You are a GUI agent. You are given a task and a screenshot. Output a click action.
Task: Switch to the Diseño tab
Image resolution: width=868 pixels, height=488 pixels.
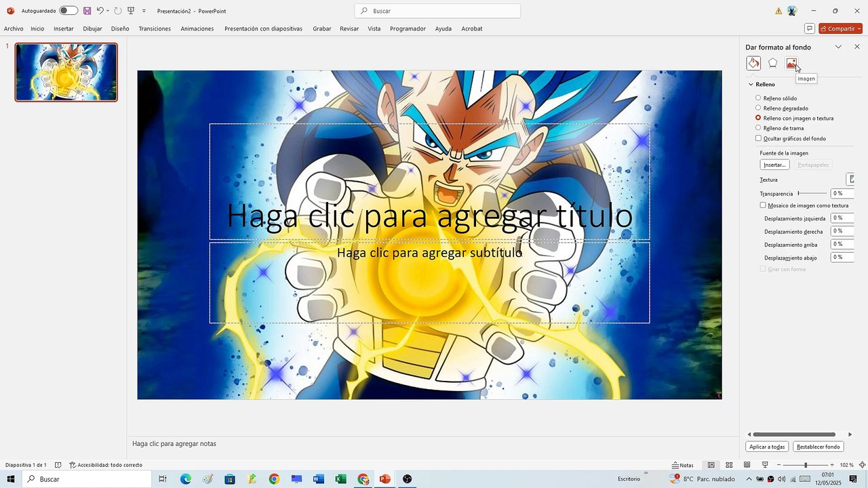coord(120,28)
